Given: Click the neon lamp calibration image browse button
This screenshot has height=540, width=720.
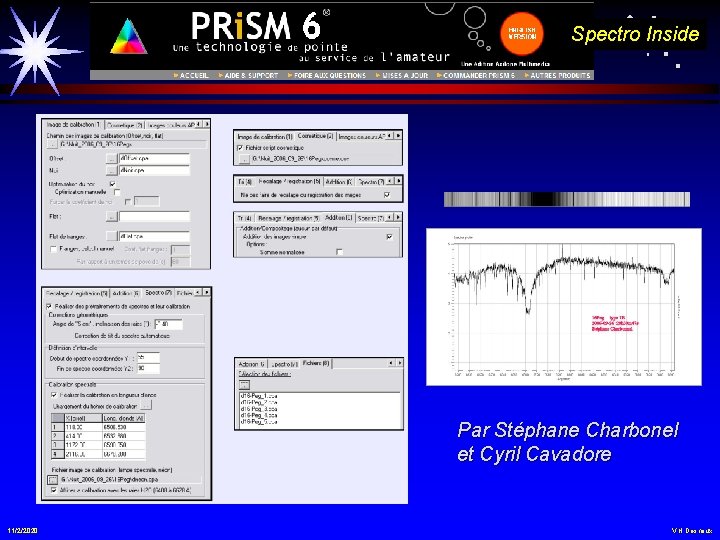Looking at the screenshot, I should 53,479.
